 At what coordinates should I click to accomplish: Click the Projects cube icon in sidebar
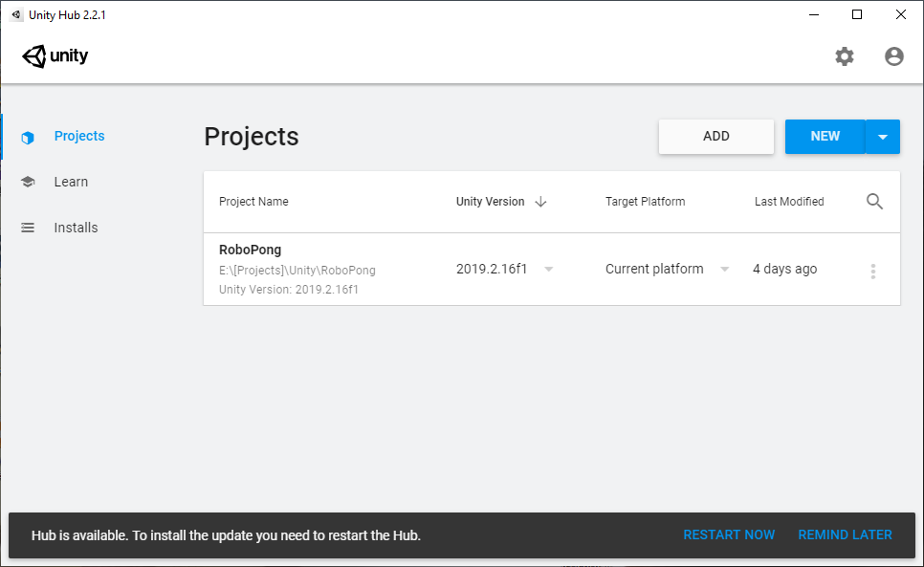(28, 137)
